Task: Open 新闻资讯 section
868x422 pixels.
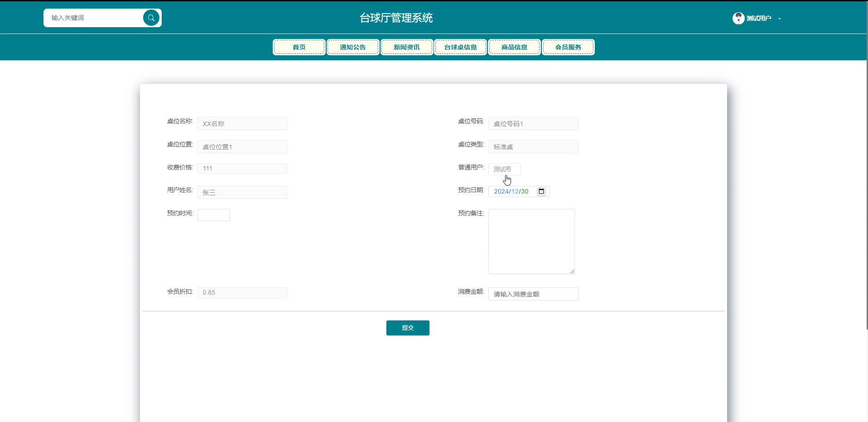Action: [407, 47]
